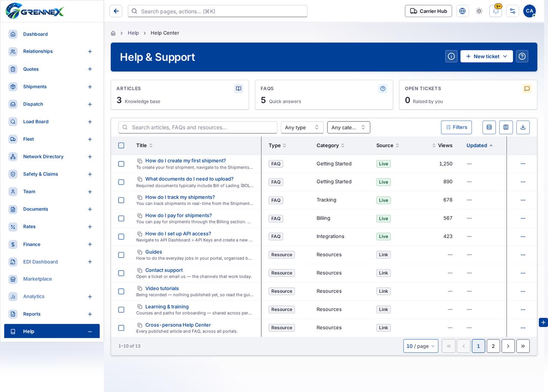Click the download export icon

[523, 127]
